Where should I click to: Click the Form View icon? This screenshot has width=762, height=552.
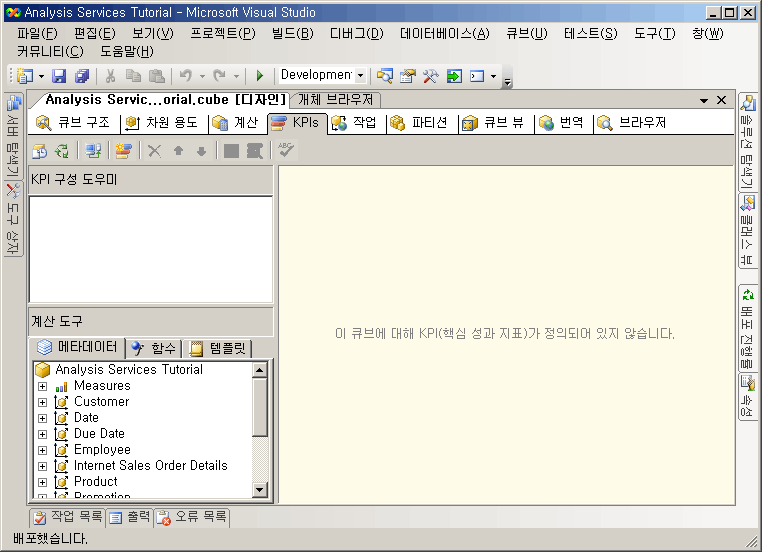click(x=231, y=151)
